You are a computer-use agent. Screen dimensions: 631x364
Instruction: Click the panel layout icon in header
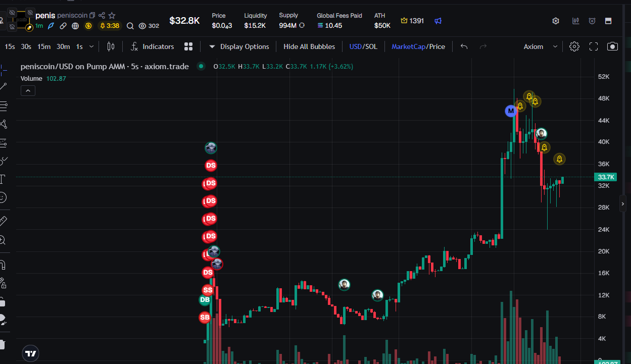tap(608, 21)
